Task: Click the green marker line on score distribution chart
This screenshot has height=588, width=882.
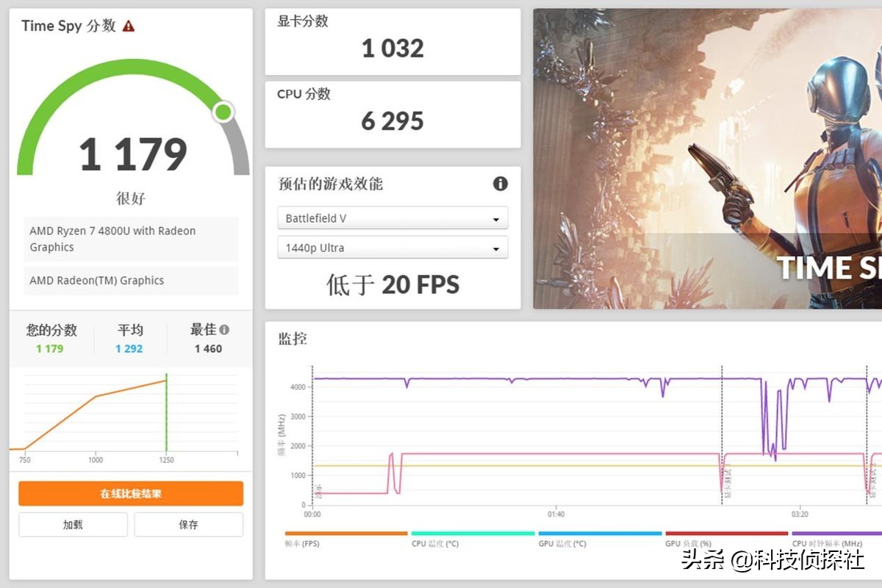Action: pyautogui.click(x=166, y=413)
